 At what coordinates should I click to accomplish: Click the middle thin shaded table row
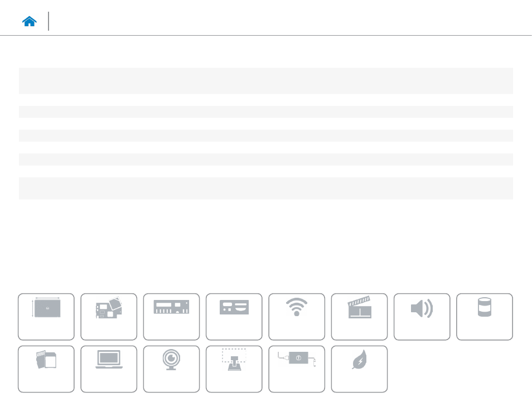(x=265, y=135)
